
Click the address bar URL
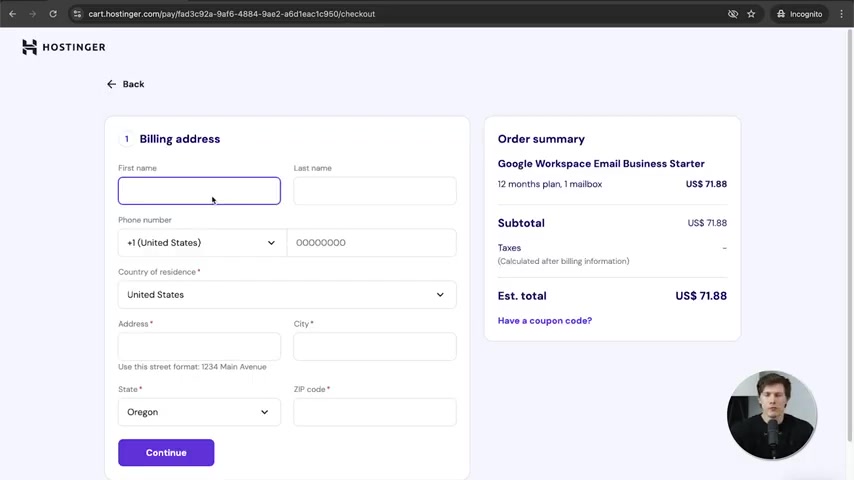pyautogui.click(x=231, y=14)
